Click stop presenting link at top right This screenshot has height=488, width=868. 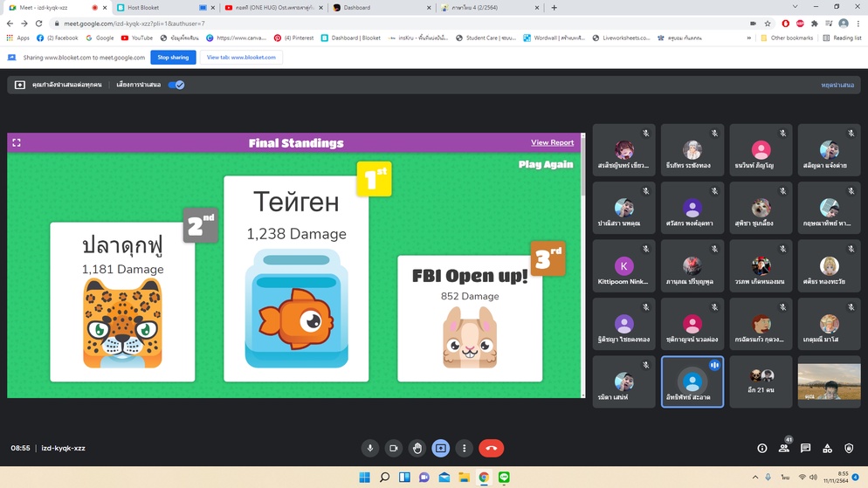[837, 85]
